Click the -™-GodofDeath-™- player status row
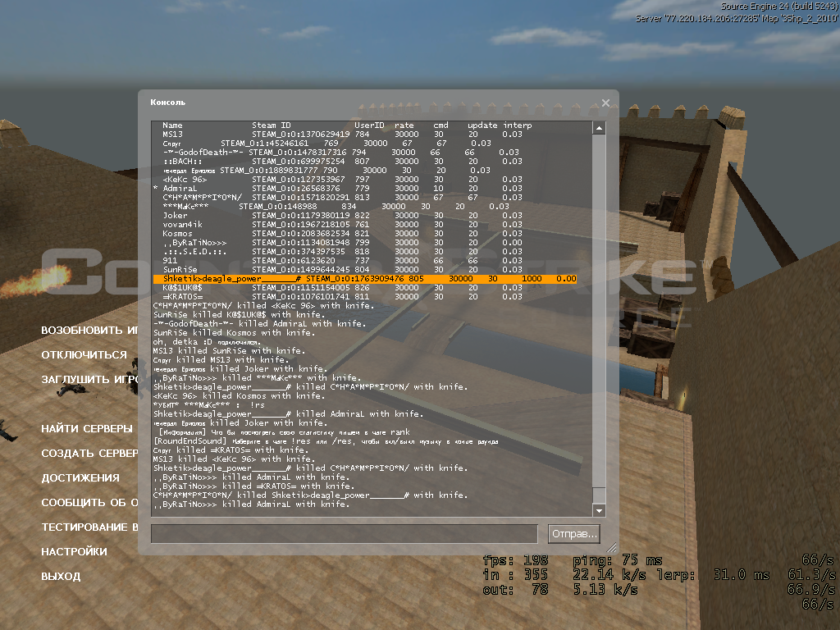The width and height of the screenshot is (840, 630). [340, 152]
